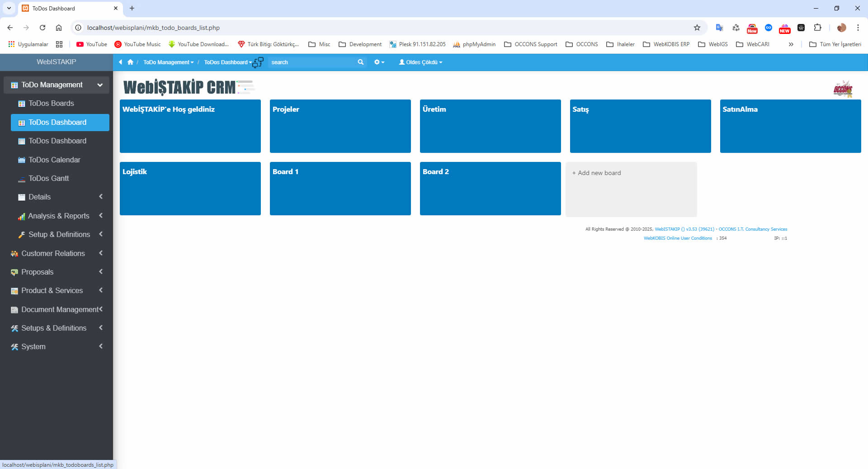
Task: Open Chrome three-dot menu
Action: 858,28
